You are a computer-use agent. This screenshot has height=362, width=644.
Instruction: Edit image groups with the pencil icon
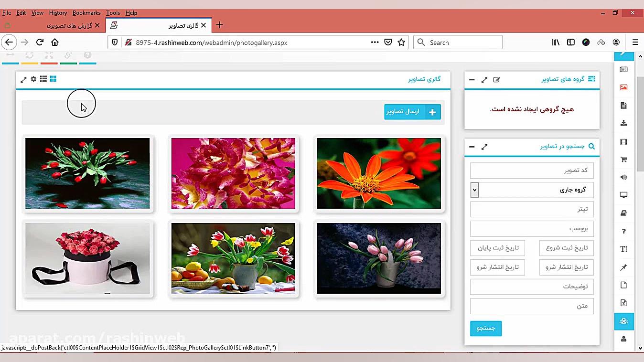tap(496, 80)
